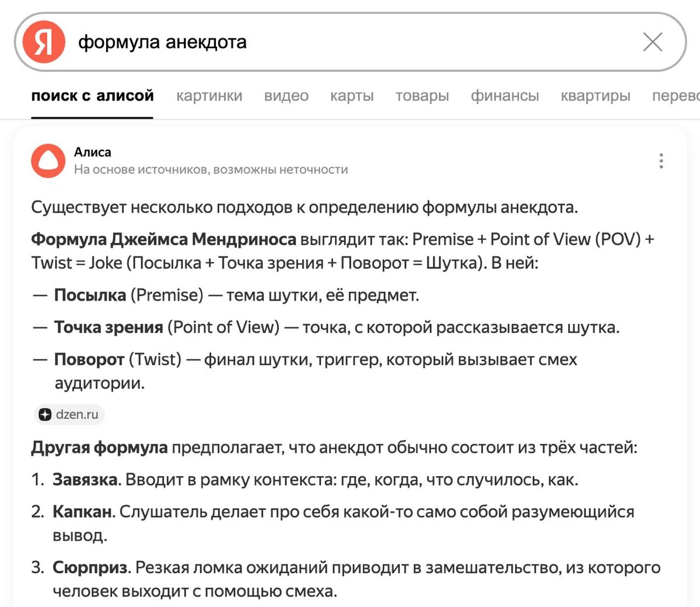700x607 pixels.
Task: Open the "квартиры" tab
Action: [596, 96]
